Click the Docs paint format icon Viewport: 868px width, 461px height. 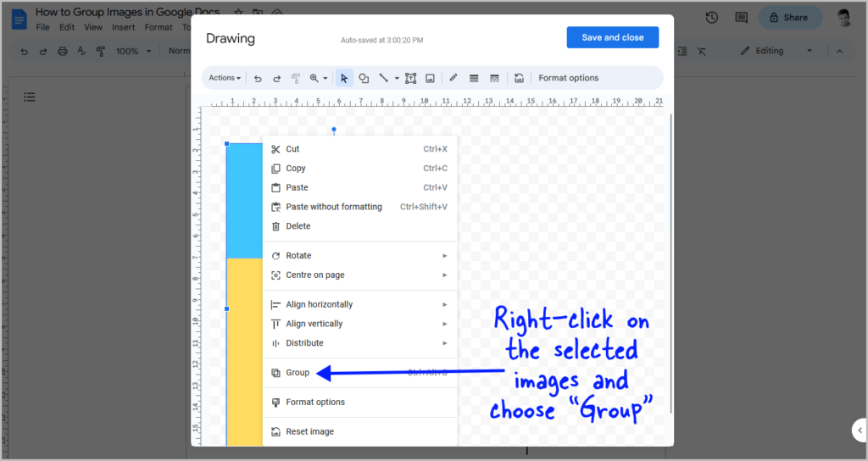point(101,51)
